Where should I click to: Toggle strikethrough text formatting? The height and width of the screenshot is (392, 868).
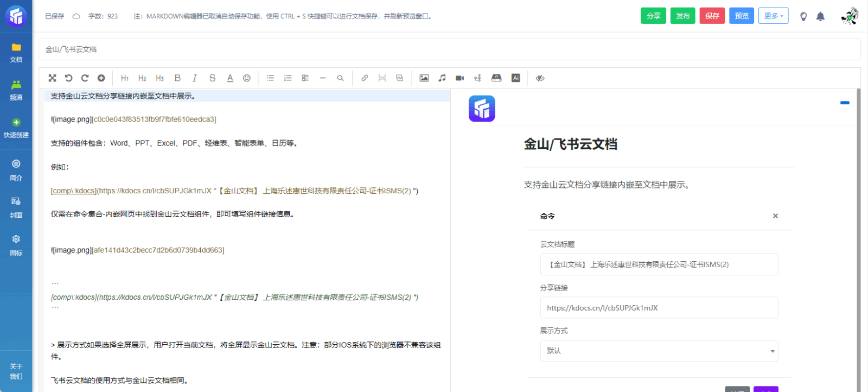[212, 78]
